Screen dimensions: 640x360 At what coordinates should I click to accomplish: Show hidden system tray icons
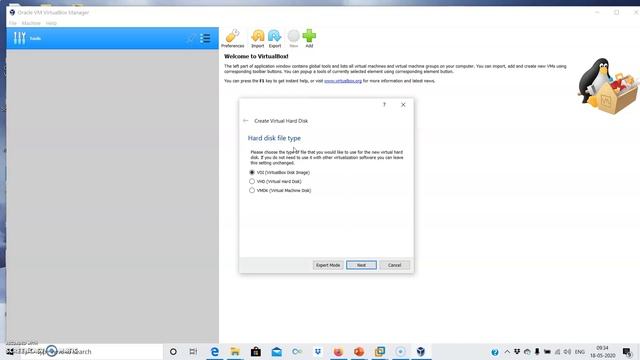coord(507,351)
